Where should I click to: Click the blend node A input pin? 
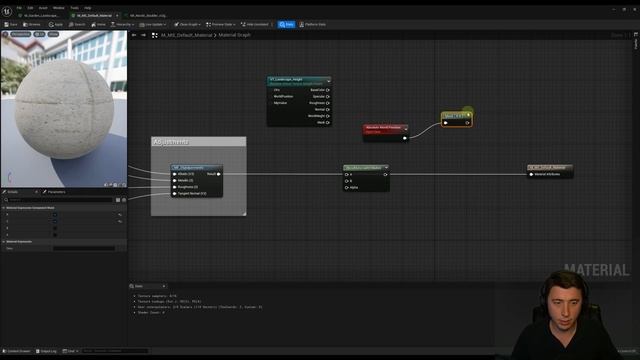[x=347, y=174]
